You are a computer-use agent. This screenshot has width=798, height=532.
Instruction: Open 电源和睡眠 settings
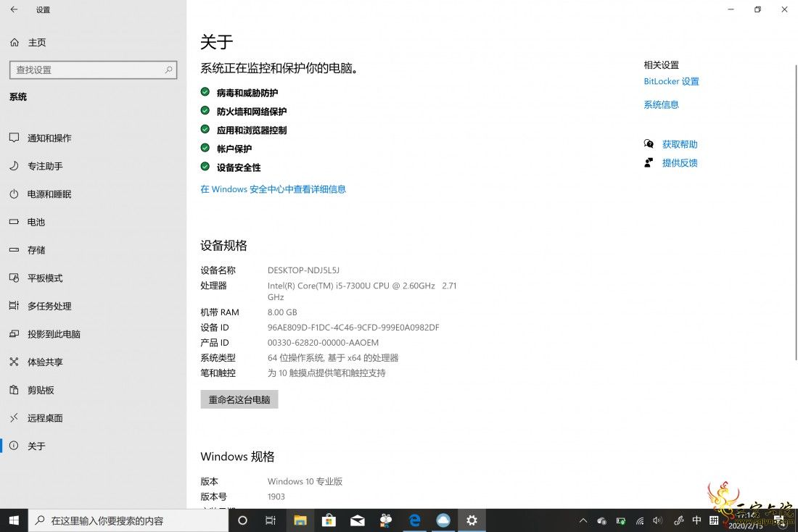coord(93,194)
